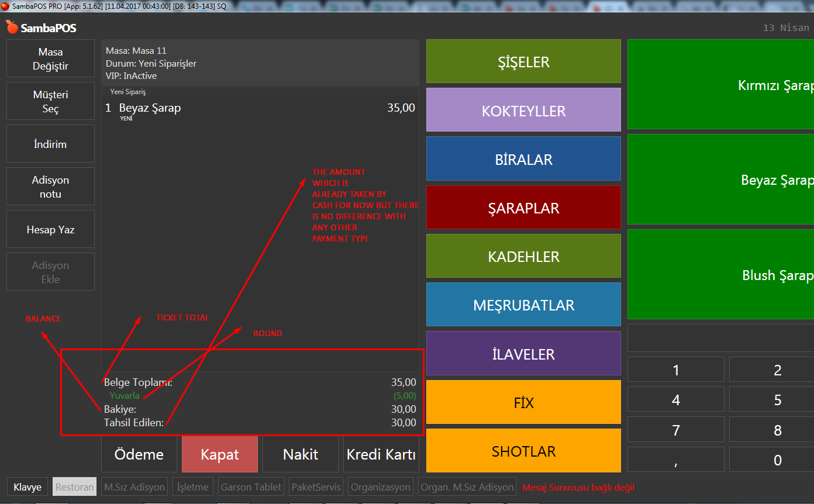Add a note via Adisyon notu
814x504 pixels.
50,187
